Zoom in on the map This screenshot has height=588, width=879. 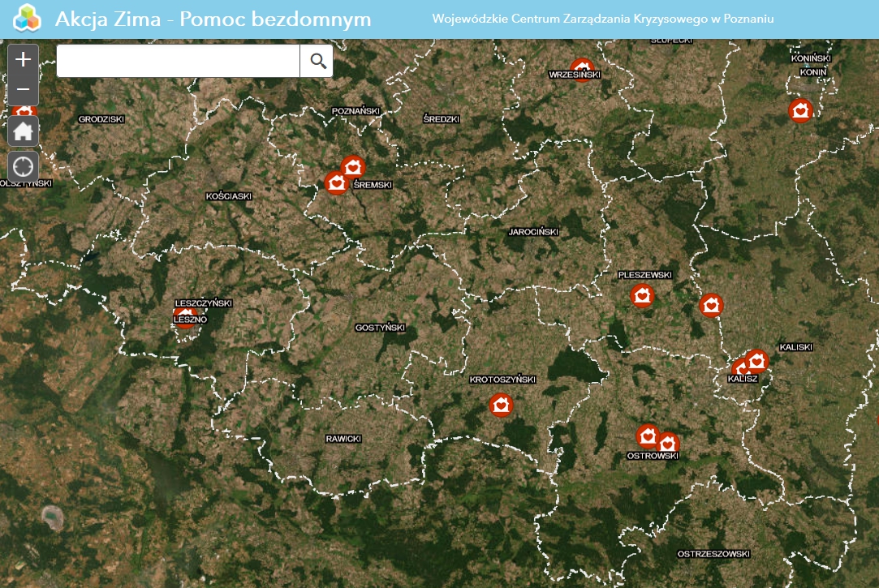point(23,59)
